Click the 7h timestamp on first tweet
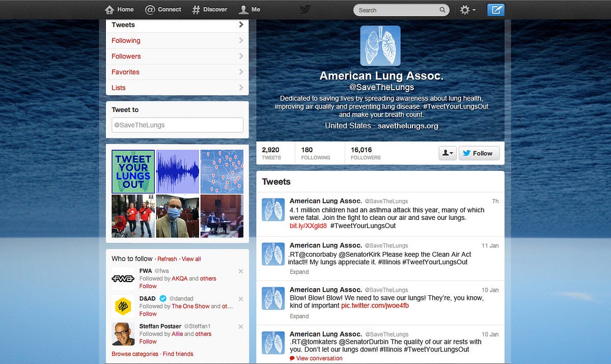 (495, 201)
